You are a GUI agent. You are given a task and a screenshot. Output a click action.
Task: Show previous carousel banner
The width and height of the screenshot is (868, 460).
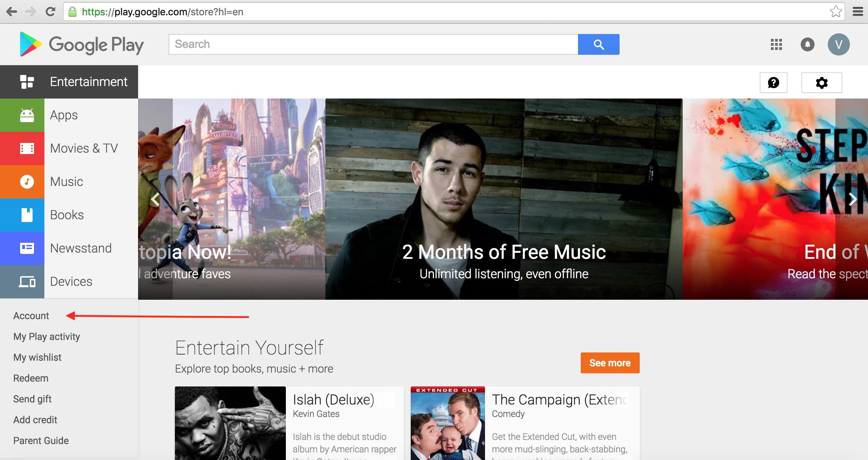pyautogui.click(x=155, y=199)
